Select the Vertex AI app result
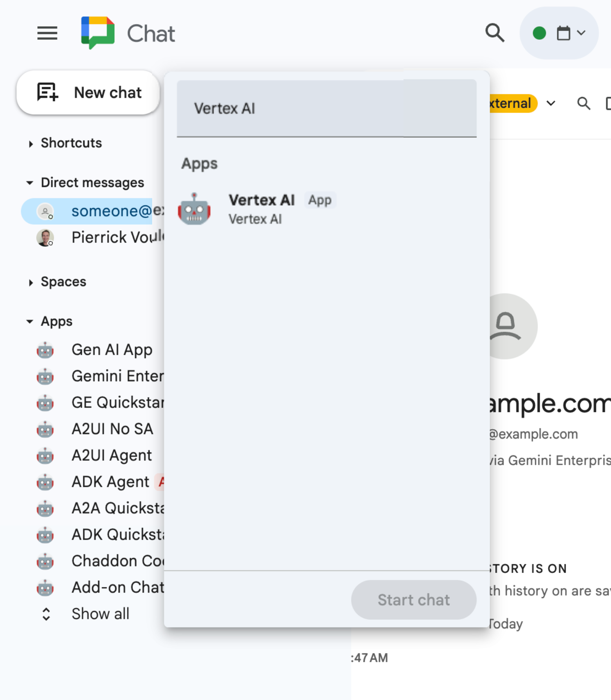Image resolution: width=611 pixels, height=700 pixels. [262, 209]
